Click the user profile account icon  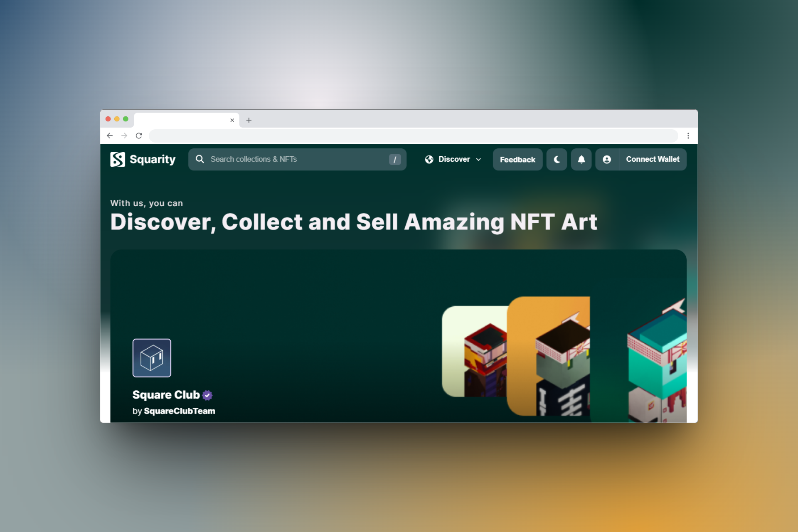tap(607, 160)
